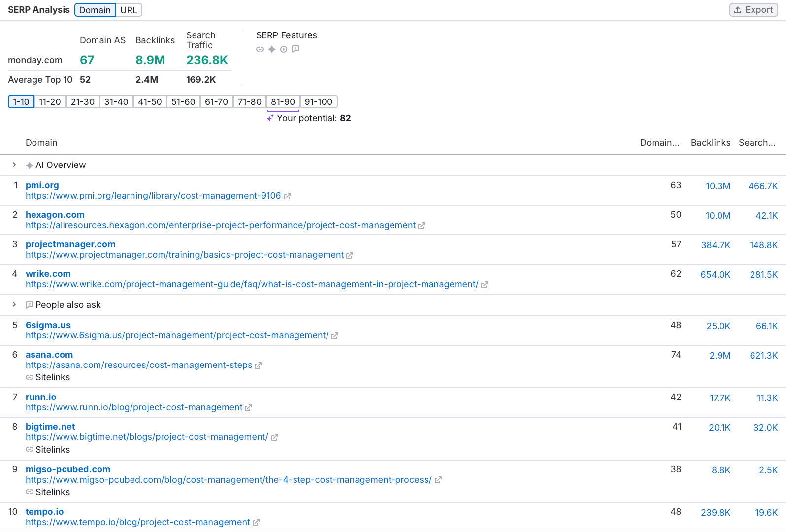The image size is (786, 532).
Task: Open the runn.io blog URL link
Action: (x=134, y=407)
